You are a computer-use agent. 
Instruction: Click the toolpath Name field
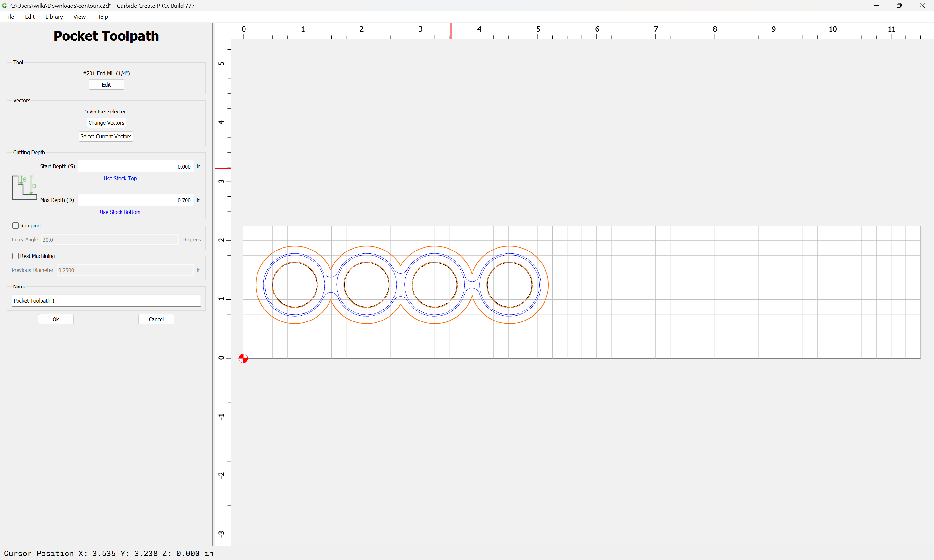coord(106,301)
